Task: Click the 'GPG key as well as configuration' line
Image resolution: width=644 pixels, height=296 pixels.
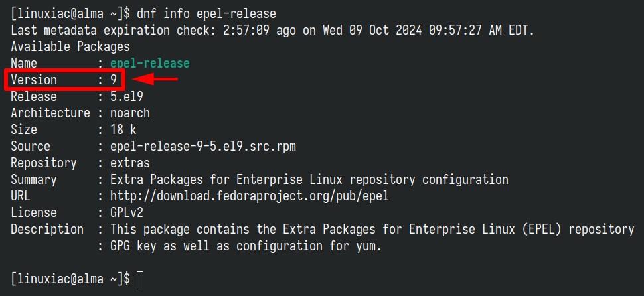Action: coord(246,246)
